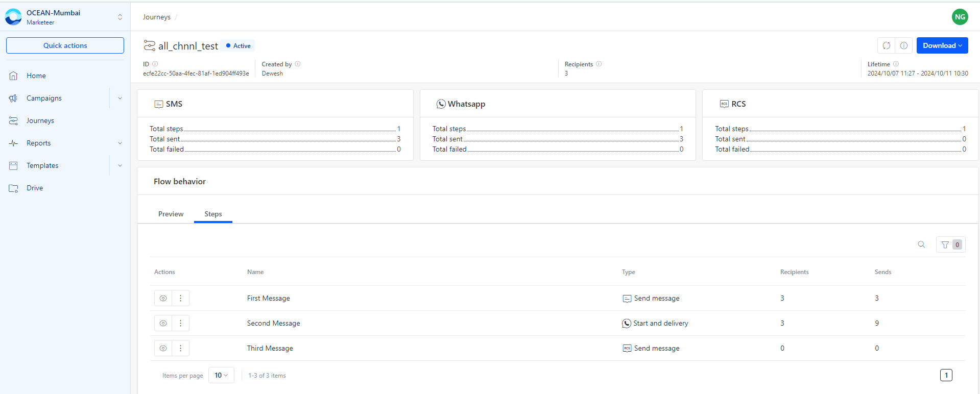Click the info icon next to Recipients

point(599,64)
